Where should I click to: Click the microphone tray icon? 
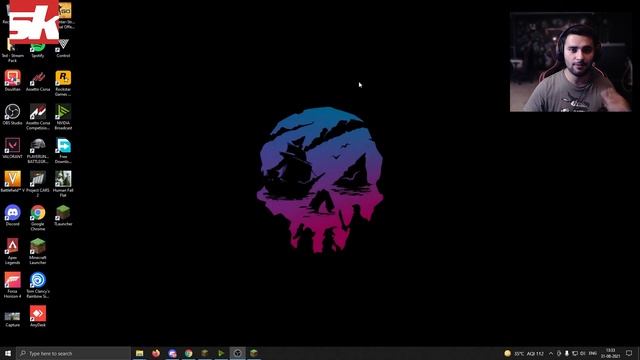[567, 353]
